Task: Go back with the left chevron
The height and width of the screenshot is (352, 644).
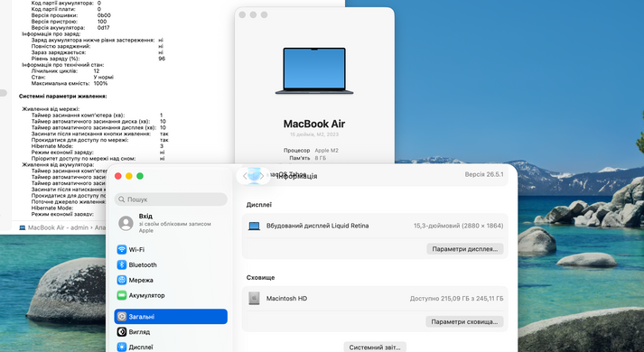Action: tap(245, 176)
